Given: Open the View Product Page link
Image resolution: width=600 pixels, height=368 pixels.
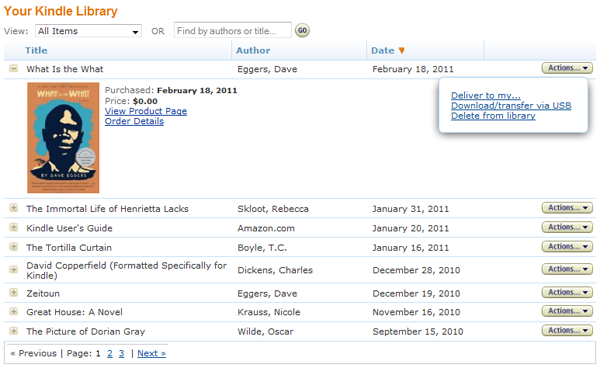Looking at the screenshot, I should pyautogui.click(x=146, y=111).
